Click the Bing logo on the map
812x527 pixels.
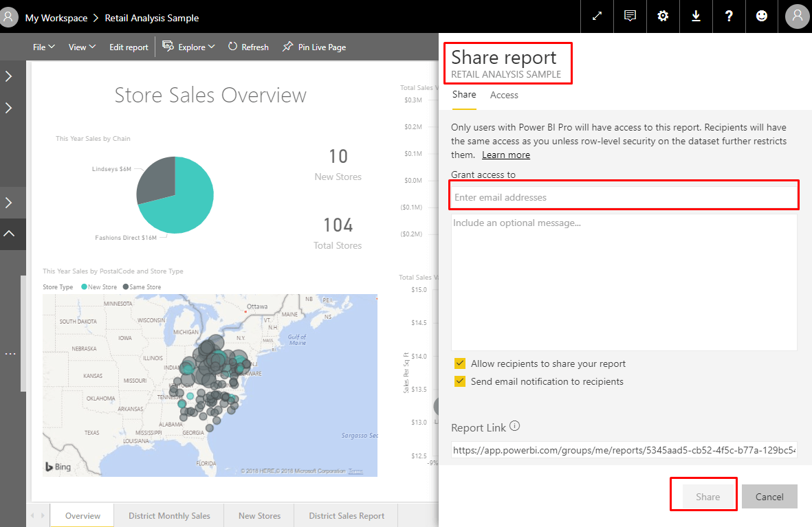(58, 467)
